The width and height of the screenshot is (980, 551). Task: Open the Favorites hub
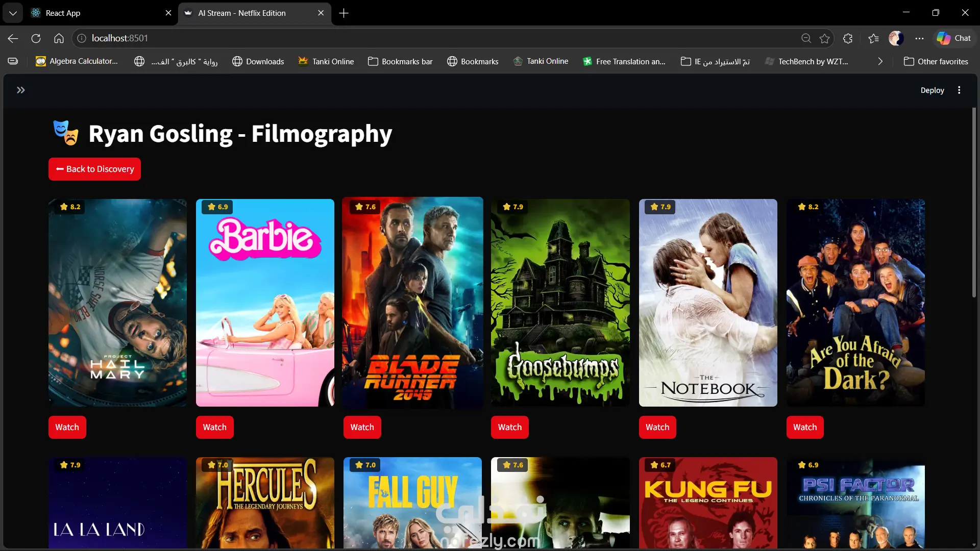873,38
